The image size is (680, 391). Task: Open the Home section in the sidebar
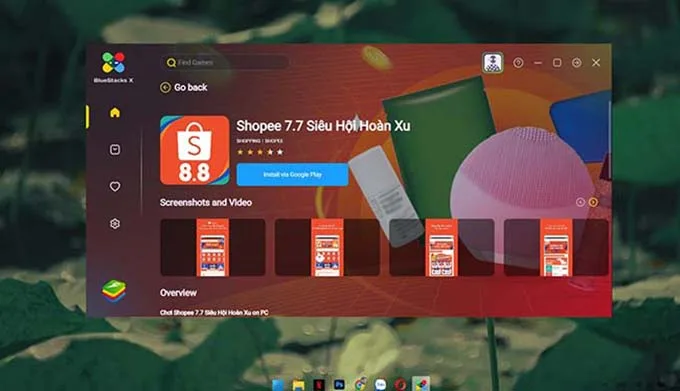click(115, 113)
